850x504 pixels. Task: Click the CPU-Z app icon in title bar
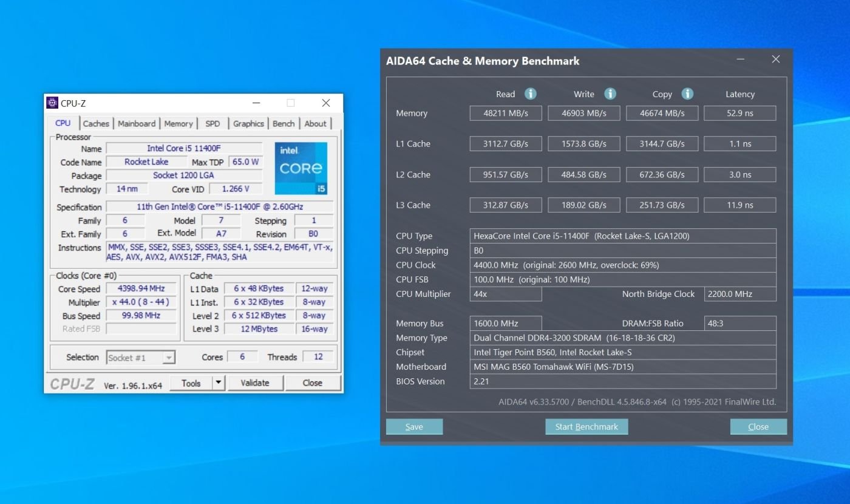click(x=53, y=103)
